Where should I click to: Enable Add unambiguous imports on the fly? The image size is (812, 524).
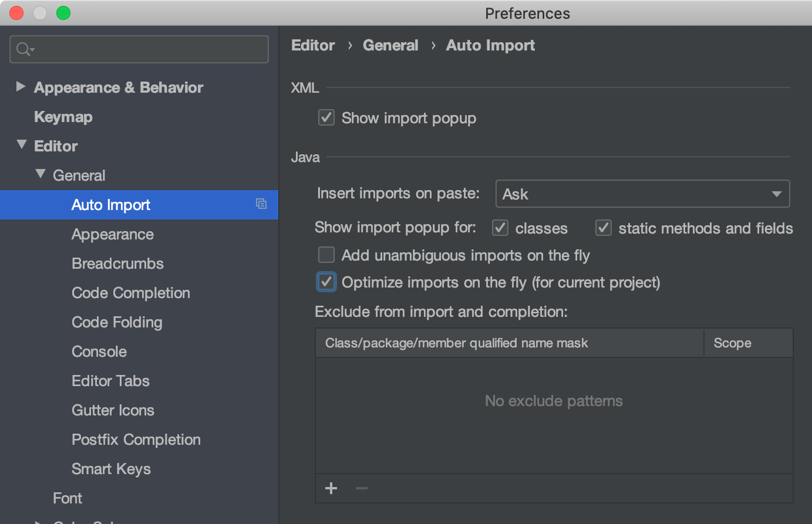[x=326, y=255]
